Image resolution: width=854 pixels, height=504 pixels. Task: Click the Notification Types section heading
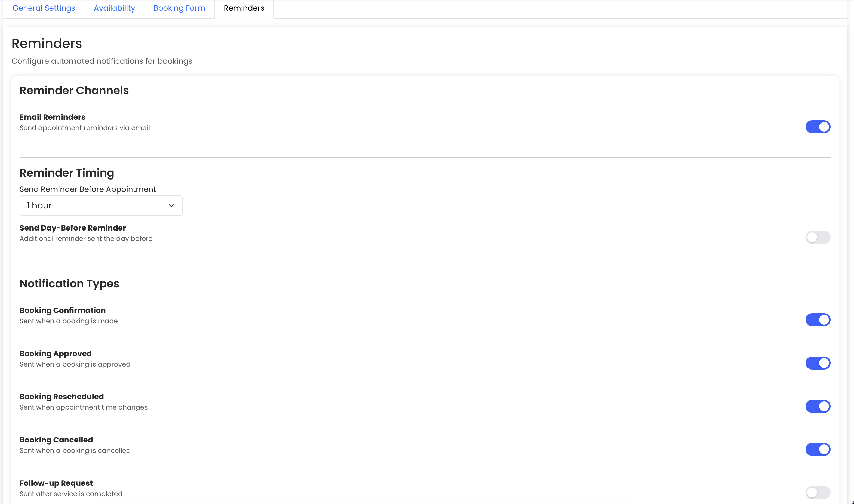(69, 284)
